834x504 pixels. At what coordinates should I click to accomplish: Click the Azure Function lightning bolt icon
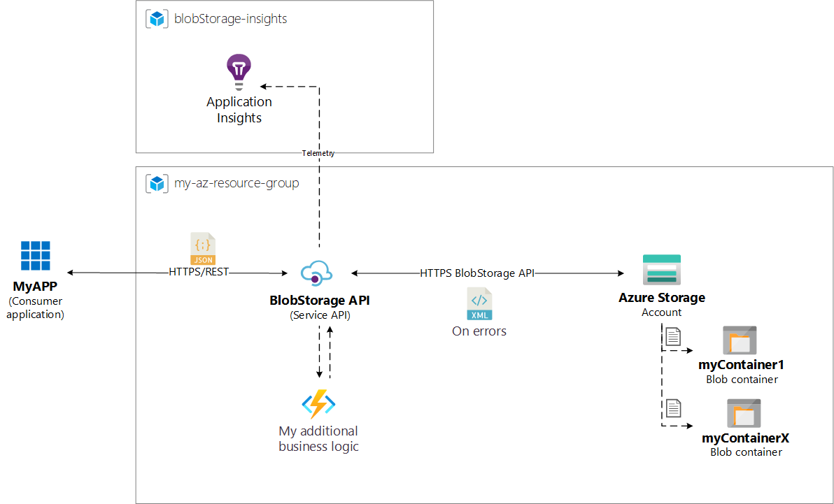[318, 403]
